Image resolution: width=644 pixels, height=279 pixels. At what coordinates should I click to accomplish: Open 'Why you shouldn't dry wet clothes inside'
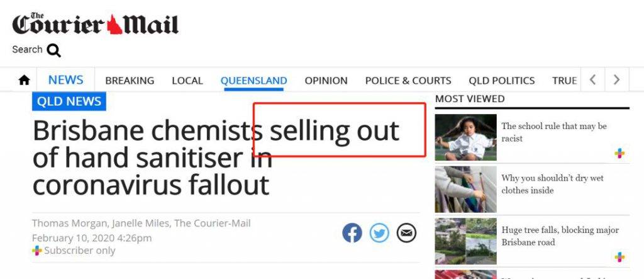pos(552,184)
